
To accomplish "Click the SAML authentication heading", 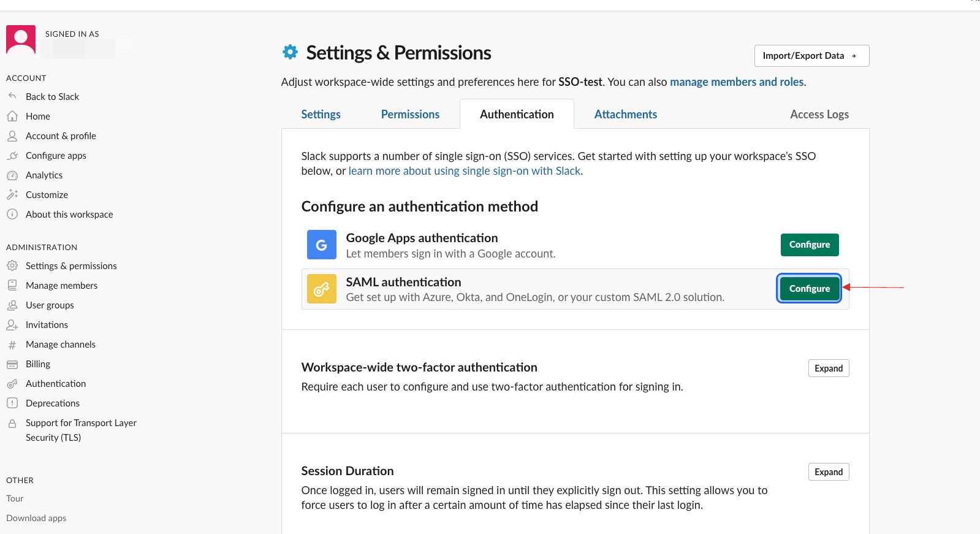I will pos(403,282).
